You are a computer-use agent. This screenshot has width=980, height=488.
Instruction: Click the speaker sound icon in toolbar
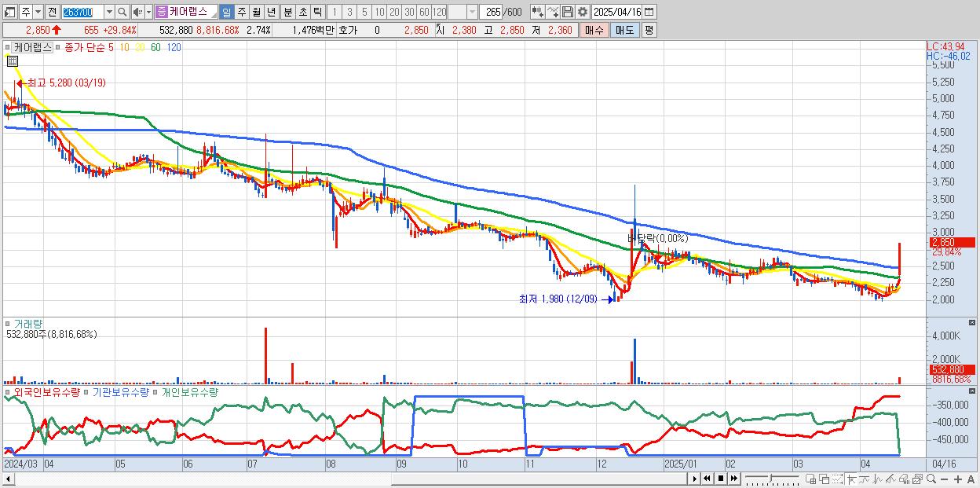coord(137,12)
